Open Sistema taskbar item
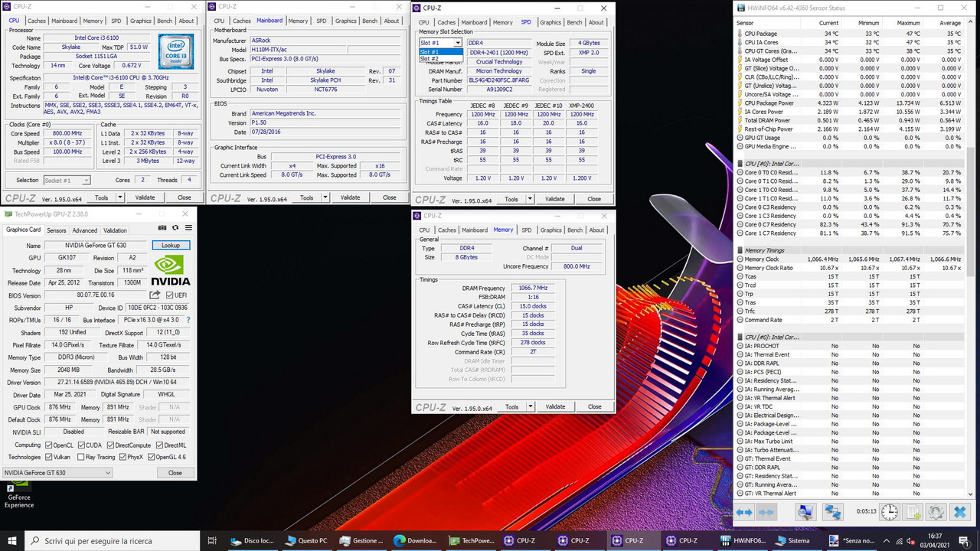This screenshot has height=551, width=980. [795, 540]
